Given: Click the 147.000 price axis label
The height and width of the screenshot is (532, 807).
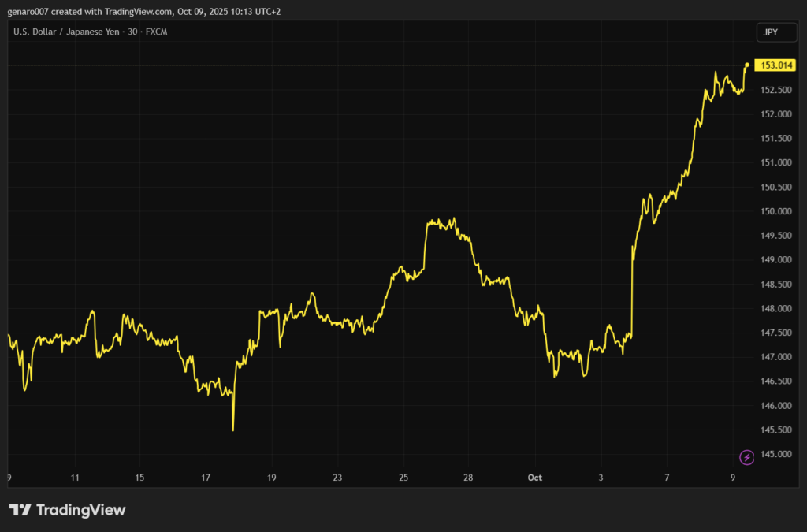Looking at the screenshot, I should [x=775, y=357].
